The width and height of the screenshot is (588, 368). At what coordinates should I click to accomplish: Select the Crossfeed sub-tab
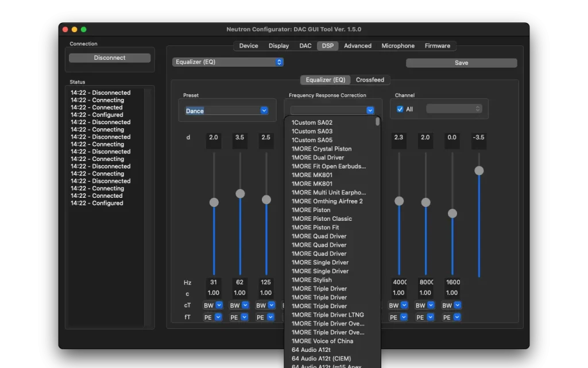click(370, 80)
